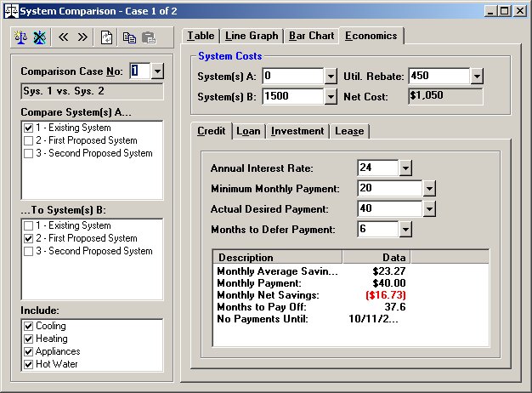Select the Investment tab
The image size is (532, 393).
[297, 131]
